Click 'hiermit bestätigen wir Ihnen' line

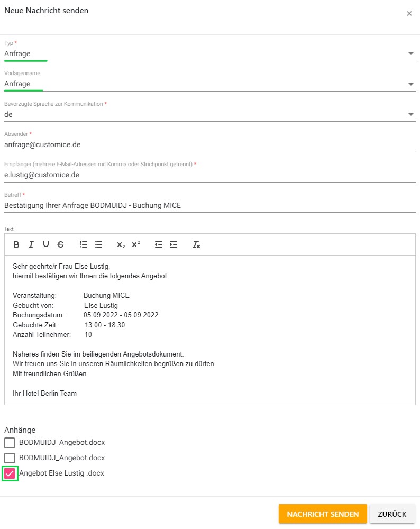[x=90, y=276]
